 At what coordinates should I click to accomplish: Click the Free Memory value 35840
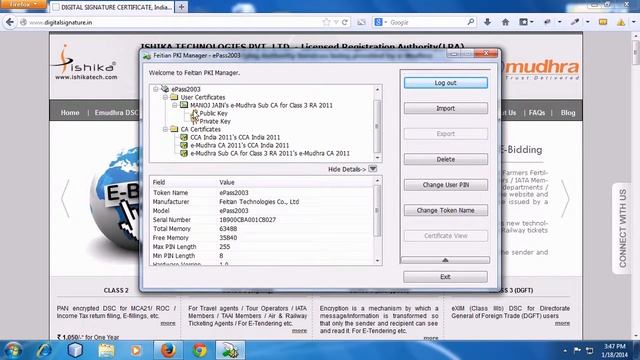228,238
